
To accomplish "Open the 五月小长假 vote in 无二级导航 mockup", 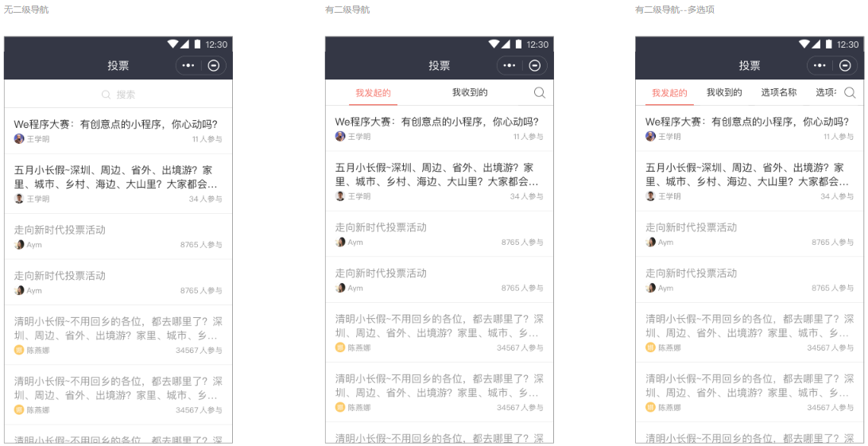I will point(118,184).
